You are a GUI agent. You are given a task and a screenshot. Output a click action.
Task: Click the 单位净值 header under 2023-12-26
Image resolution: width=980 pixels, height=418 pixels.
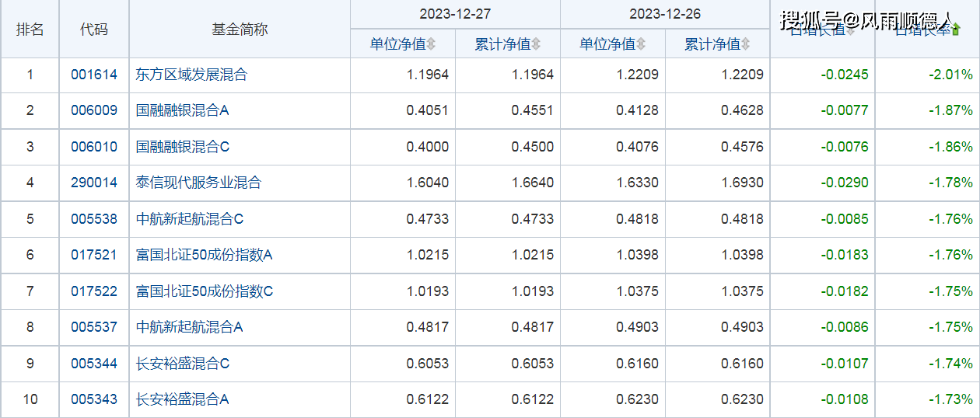click(607, 44)
